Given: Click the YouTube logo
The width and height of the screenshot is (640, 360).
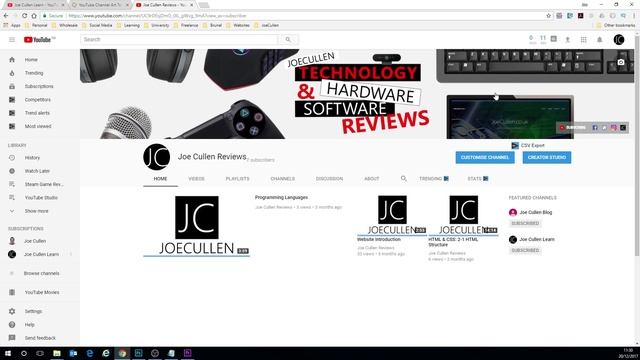Looking at the screenshot, I should (x=39, y=40).
